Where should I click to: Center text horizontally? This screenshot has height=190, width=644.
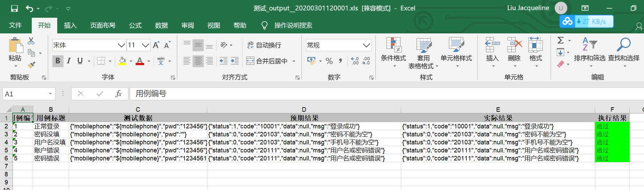[x=198, y=61]
